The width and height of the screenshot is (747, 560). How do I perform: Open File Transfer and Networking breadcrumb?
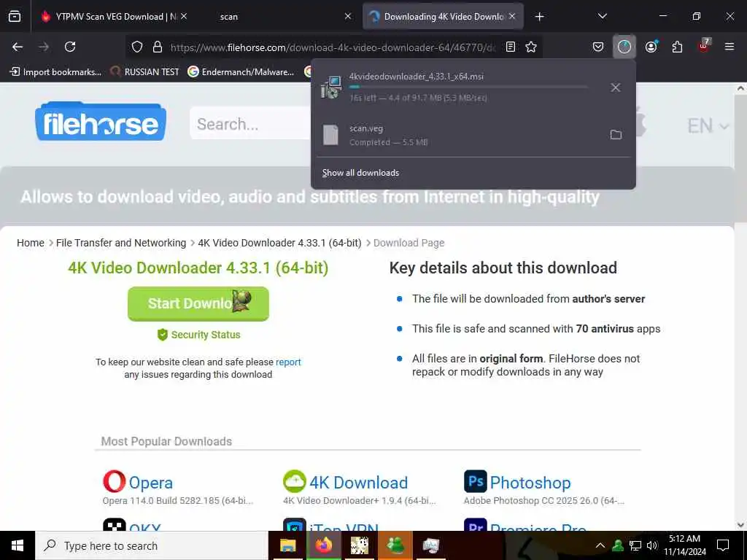pyautogui.click(x=121, y=243)
